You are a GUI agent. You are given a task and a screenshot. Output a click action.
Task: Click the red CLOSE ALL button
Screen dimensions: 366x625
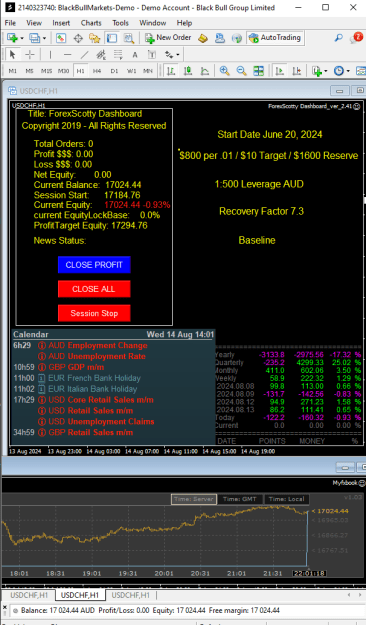[94, 289]
